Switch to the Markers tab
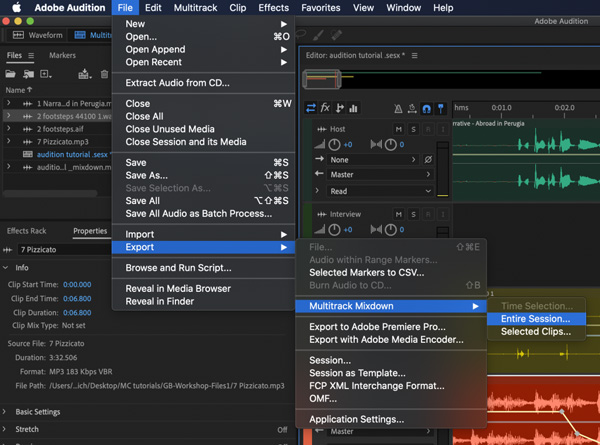 [x=62, y=55]
